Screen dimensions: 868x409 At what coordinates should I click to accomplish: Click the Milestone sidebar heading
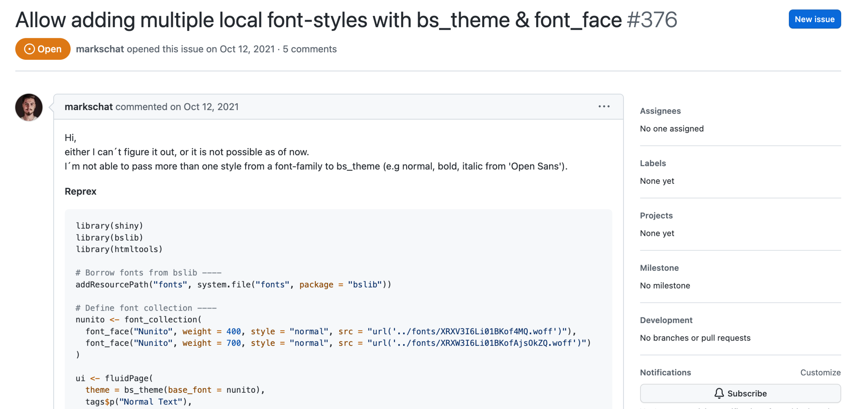pos(659,268)
